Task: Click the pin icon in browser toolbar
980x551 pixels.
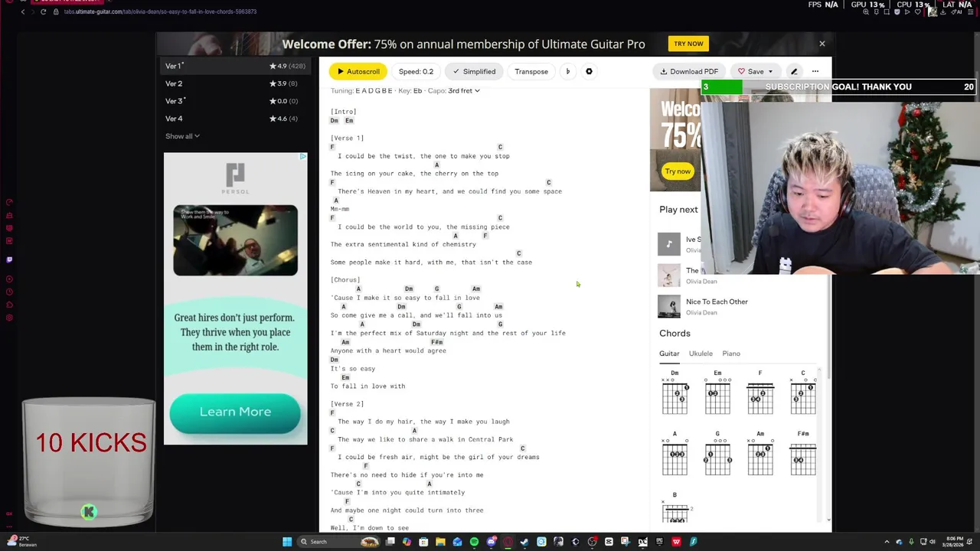Action: (x=877, y=11)
